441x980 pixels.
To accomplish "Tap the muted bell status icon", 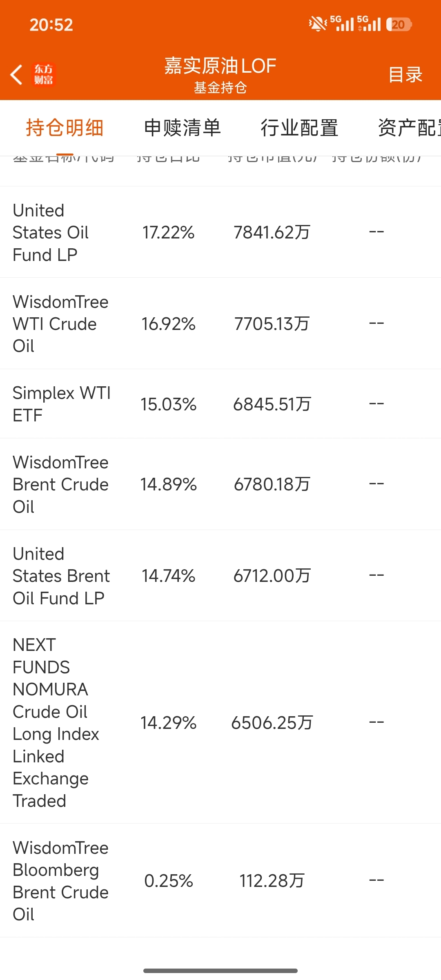I will tap(318, 24).
